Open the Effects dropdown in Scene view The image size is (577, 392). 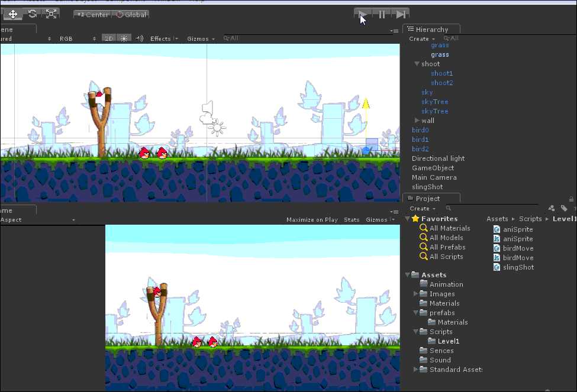[x=164, y=38]
